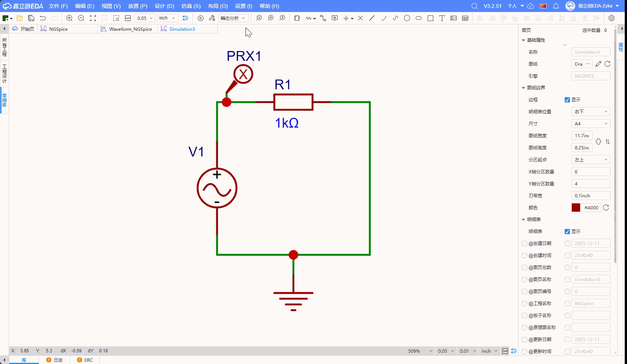Click the dark red 颜色 swatch

tap(576, 208)
